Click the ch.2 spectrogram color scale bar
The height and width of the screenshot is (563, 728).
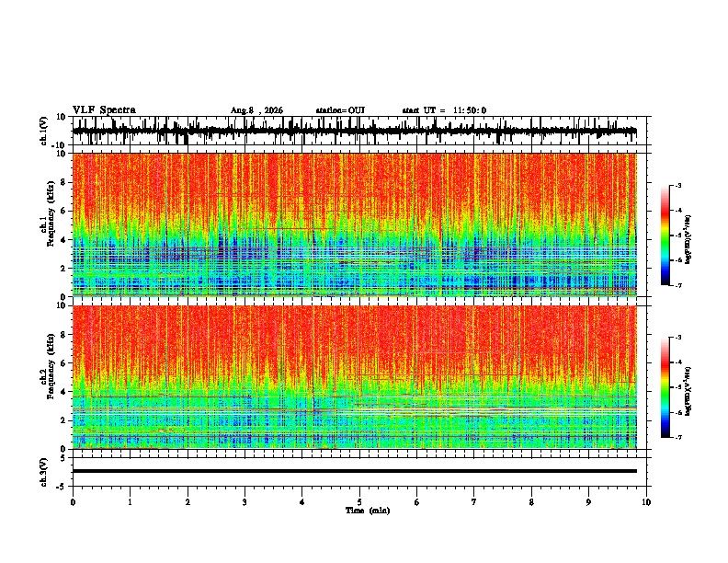[x=665, y=387]
